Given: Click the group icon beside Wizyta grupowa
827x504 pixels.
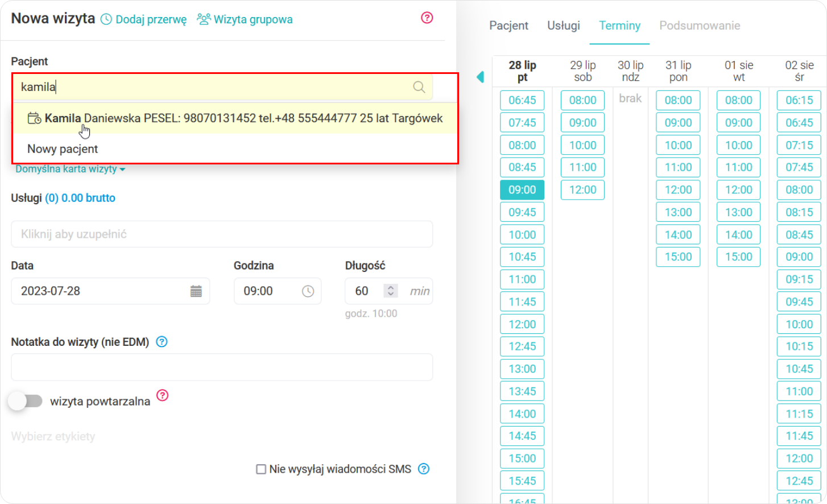Looking at the screenshot, I should pyautogui.click(x=204, y=19).
